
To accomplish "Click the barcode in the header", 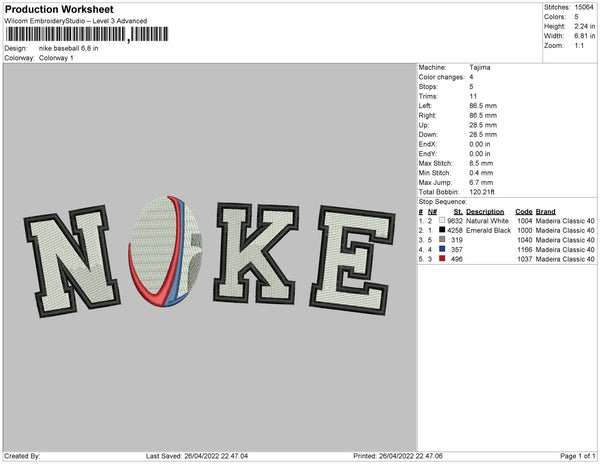I will [87, 34].
